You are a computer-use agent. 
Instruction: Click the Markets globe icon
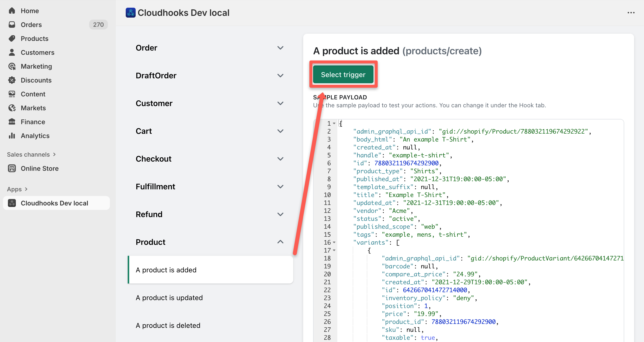click(x=12, y=108)
